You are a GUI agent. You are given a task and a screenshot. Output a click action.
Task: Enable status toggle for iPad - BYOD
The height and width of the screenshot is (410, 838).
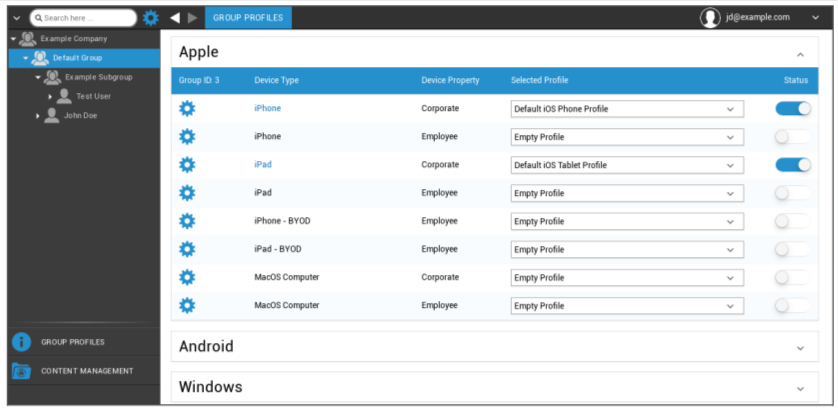click(793, 249)
